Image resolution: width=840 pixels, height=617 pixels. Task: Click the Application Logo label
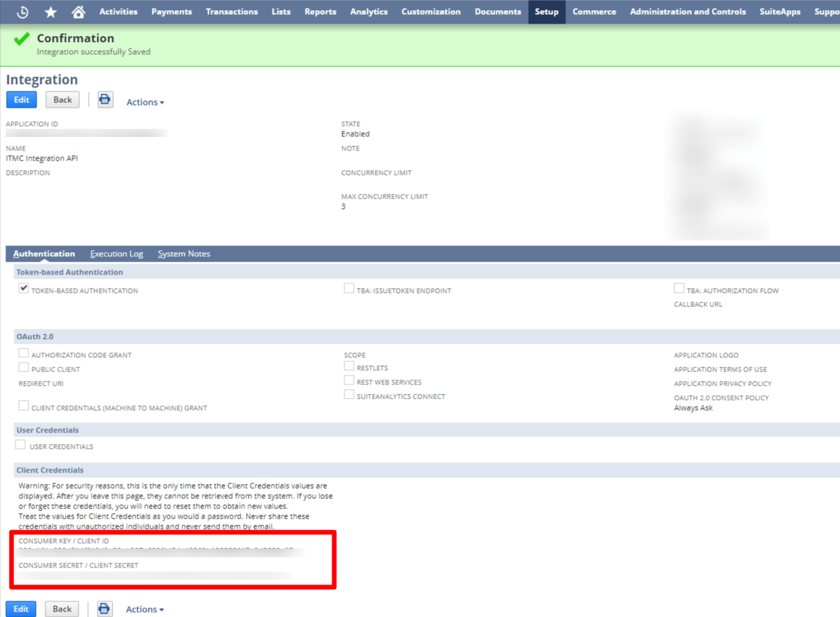706,355
